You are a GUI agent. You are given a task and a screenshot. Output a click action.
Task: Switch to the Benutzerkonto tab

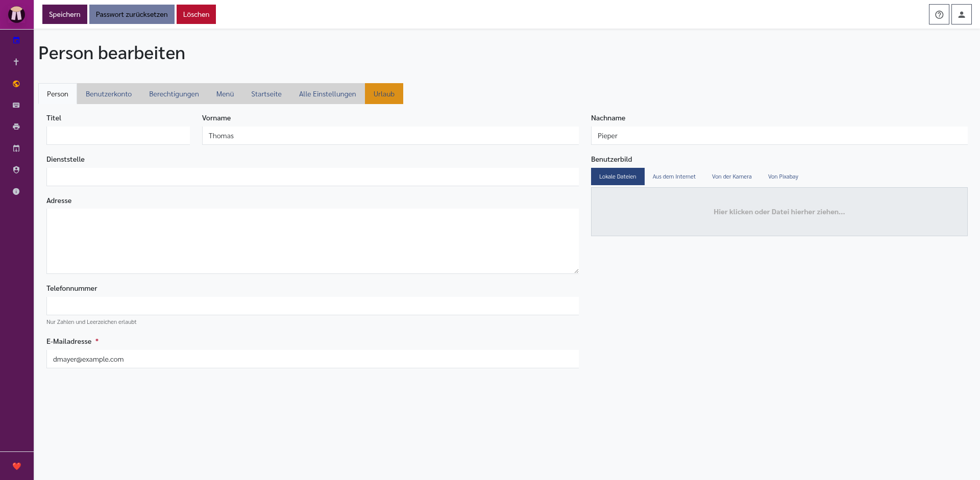pos(109,94)
